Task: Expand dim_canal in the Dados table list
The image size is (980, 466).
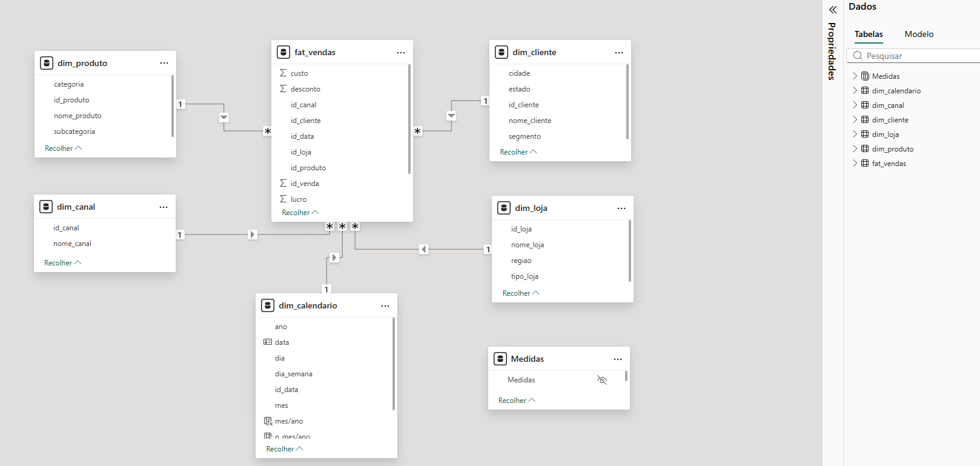Action: point(855,105)
